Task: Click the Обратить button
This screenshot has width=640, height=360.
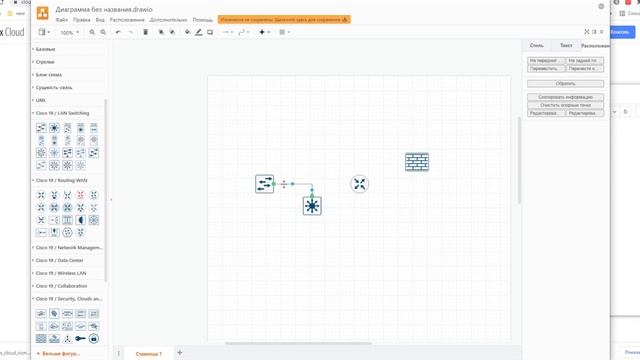Action: click(565, 84)
